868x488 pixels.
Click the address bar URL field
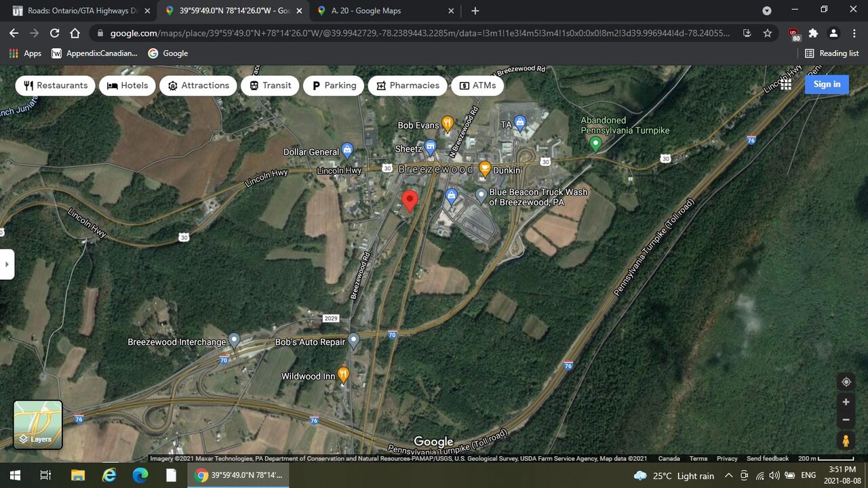(x=420, y=33)
